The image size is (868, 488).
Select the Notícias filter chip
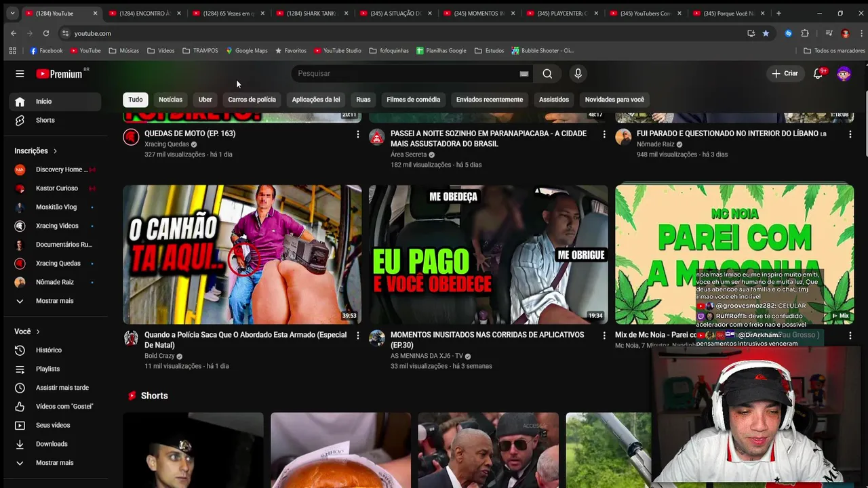tap(170, 100)
